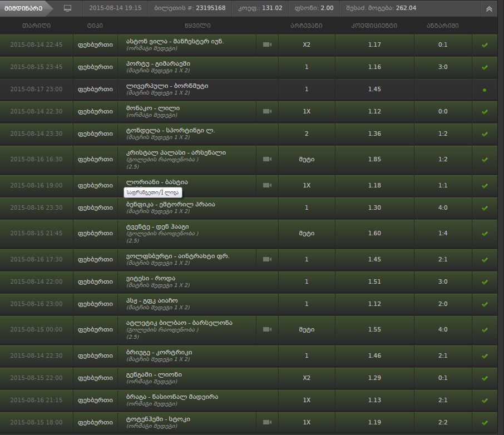Open video icon for ასტონ ვილა match
Viewport: 504px width, 435px height.
coord(267,45)
